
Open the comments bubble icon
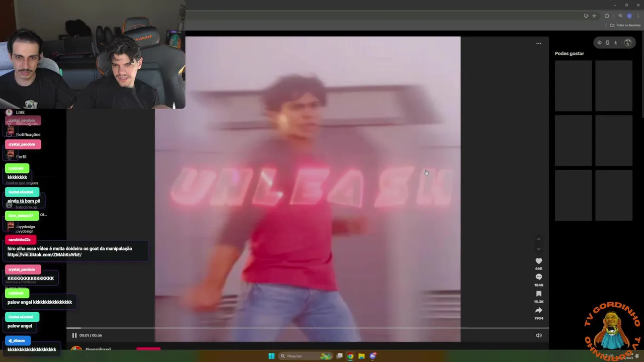[538, 277]
